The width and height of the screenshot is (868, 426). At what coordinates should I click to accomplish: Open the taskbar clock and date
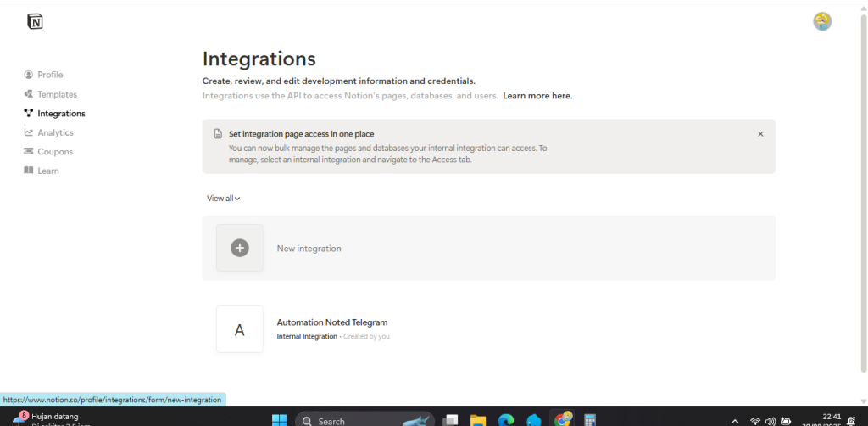pos(832,419)
